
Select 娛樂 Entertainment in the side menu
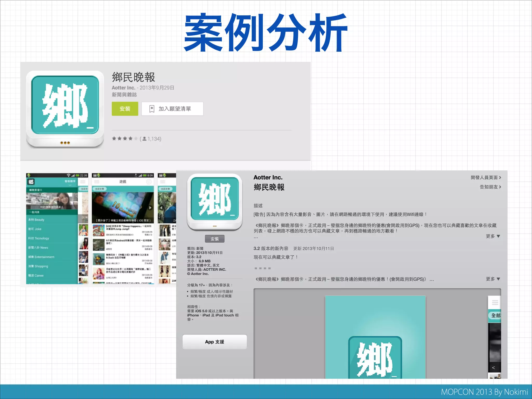tap(52, 257)
